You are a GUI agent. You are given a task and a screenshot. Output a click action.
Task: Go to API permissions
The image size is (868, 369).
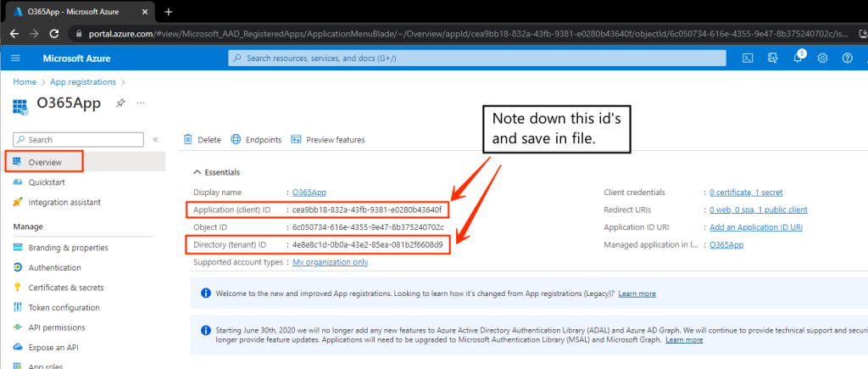57,327
